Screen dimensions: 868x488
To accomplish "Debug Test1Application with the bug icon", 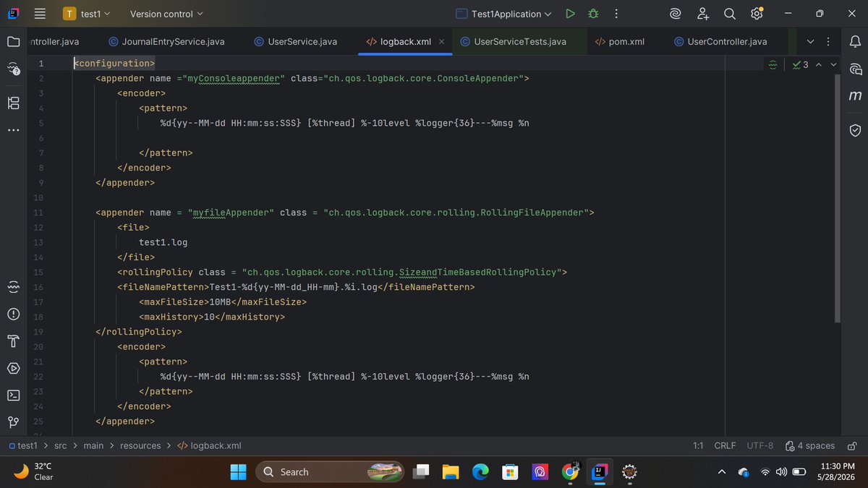I will coord(593,14).
